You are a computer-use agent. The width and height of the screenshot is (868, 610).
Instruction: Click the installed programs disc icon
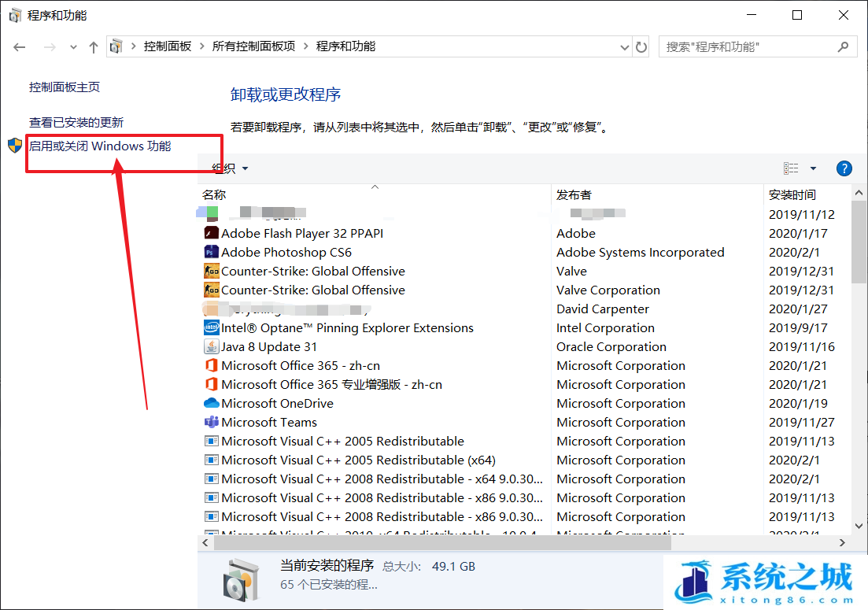click(242, 579)
